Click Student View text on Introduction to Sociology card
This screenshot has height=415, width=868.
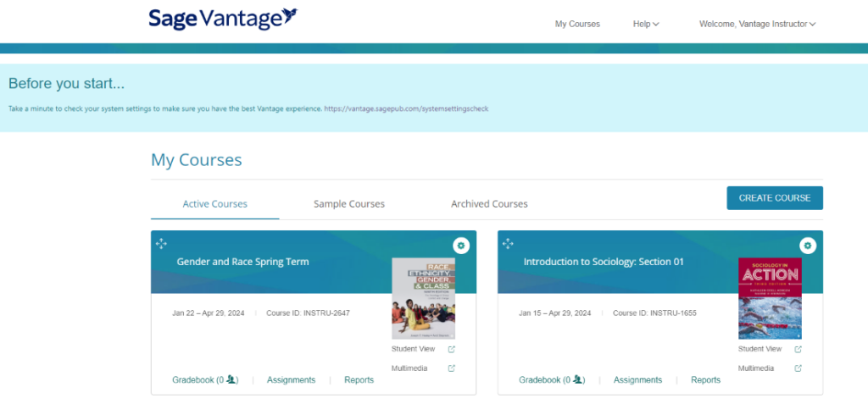(760, 349)
